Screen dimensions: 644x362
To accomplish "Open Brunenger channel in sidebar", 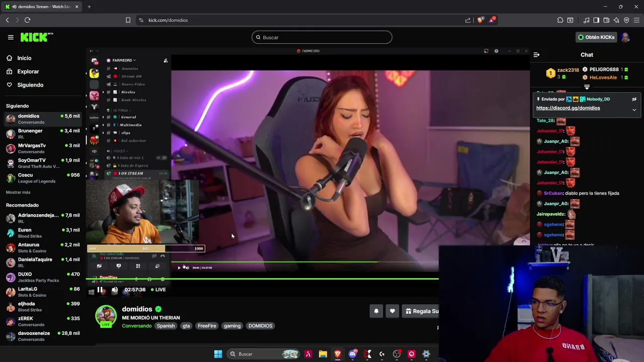I will 43,134.
